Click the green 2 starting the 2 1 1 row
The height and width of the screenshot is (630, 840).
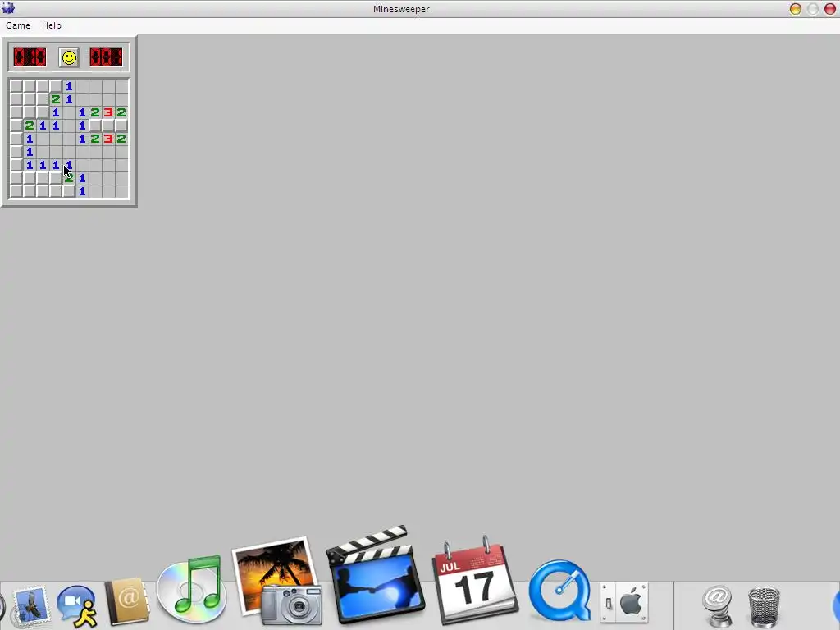(30, 126)
